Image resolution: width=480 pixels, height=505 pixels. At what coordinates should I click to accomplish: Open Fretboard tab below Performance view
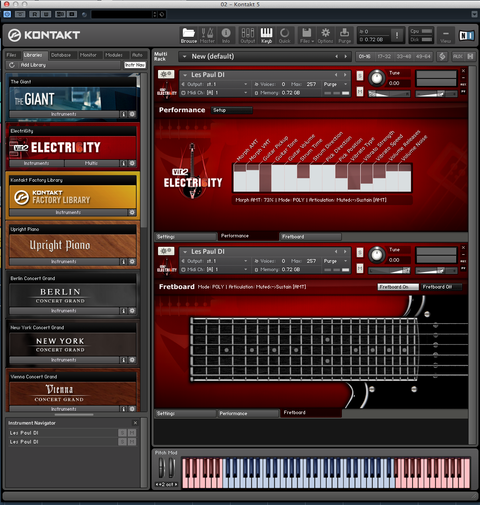[x=310, y=237]
